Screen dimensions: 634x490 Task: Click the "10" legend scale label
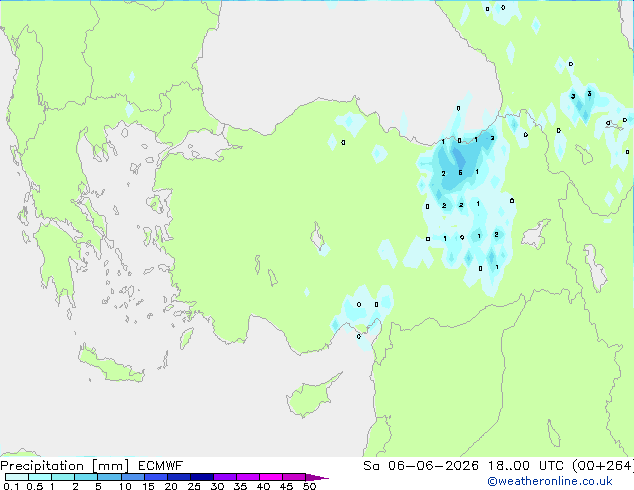tap(125, 486)
